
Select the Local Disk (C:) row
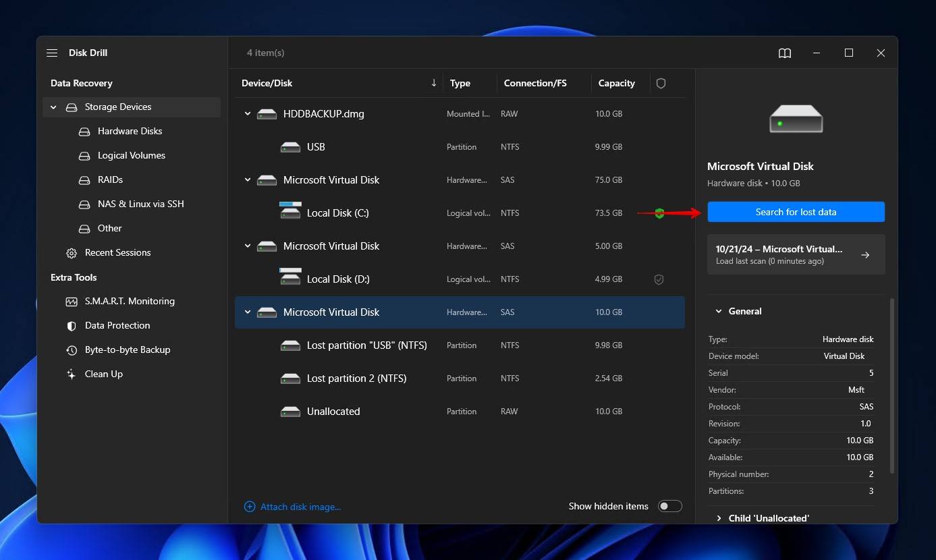click(x=460, y=213)
